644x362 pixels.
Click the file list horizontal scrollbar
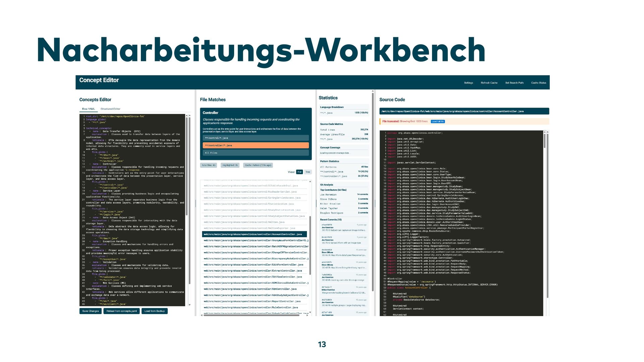click(x=252, y=315)
